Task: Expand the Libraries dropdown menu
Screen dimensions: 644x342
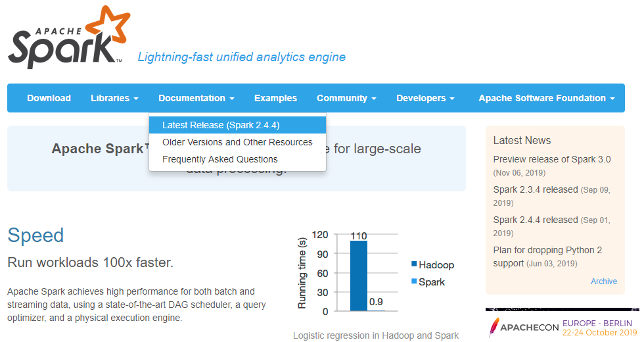Action: [x=114, y=98]
